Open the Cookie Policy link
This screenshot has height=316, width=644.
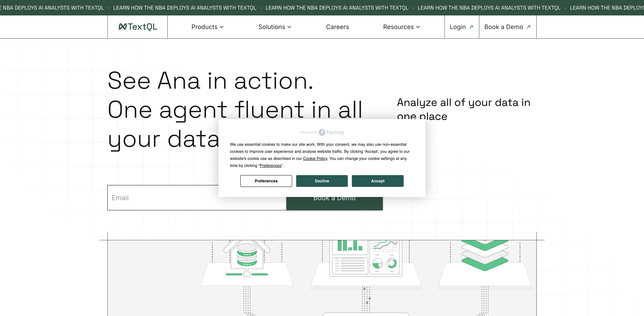315,158
